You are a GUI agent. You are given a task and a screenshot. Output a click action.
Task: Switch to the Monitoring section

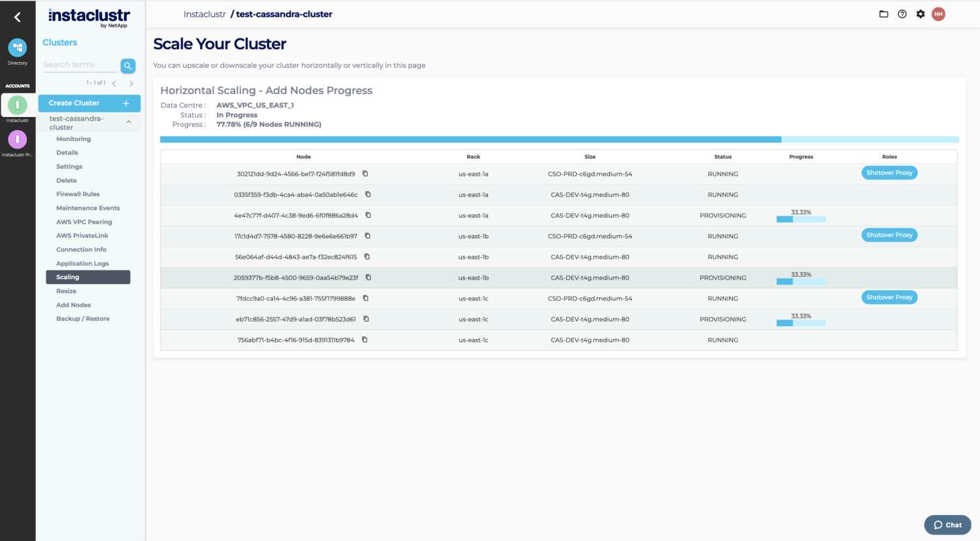pyautogui.click(x=73, y=139)
